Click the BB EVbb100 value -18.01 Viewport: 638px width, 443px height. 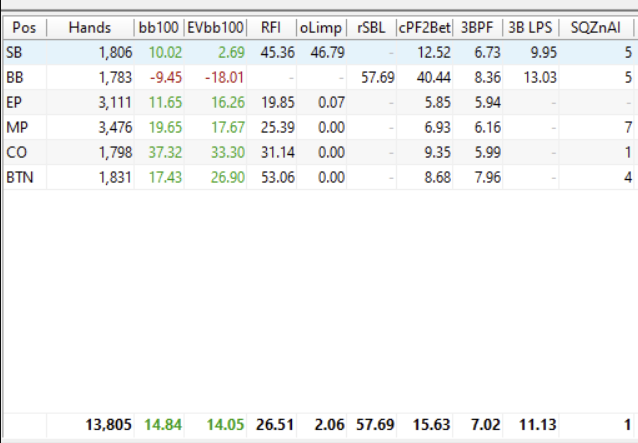coord(224,77)
